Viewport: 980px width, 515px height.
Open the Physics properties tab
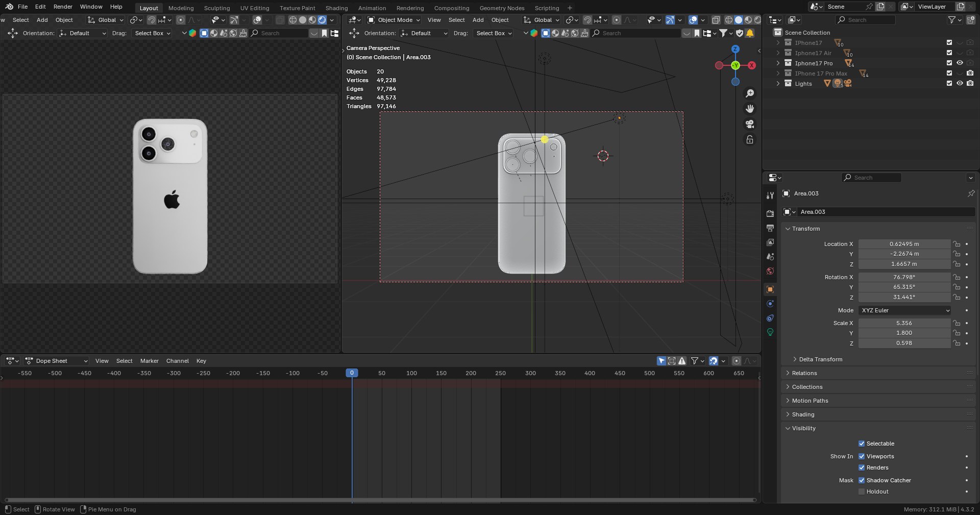(x=770, y=304)
